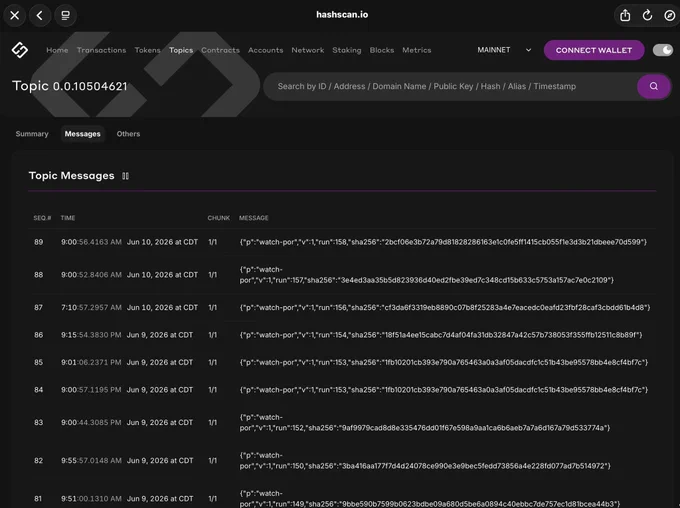The width and height of the screenshot is (680, 508).
Task: Click the 9:00:52.8406 AM timestamp
Action: 91,275
